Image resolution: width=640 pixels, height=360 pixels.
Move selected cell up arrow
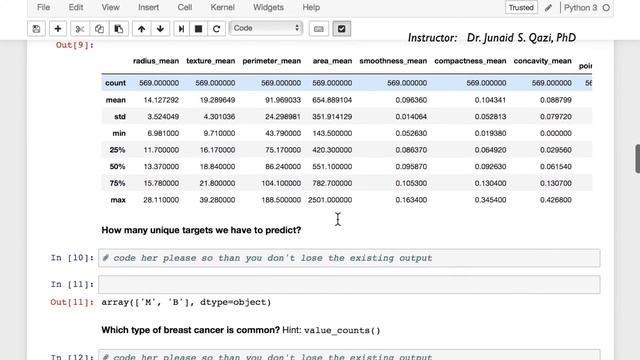141,29
